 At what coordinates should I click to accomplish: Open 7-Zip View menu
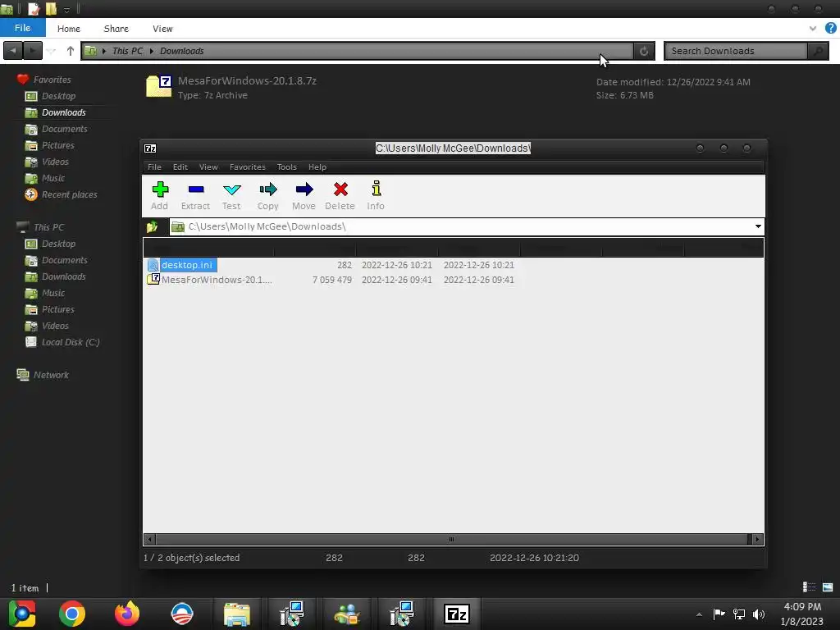tap(208, 167)
